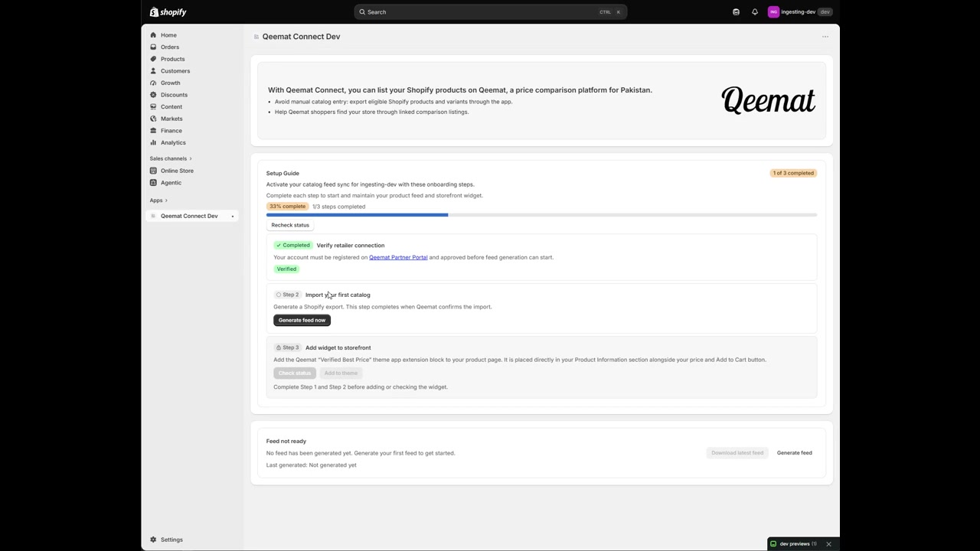The image size is (980, 551).
Task: Focus the Search input field
Action: (x=490, y=12)
